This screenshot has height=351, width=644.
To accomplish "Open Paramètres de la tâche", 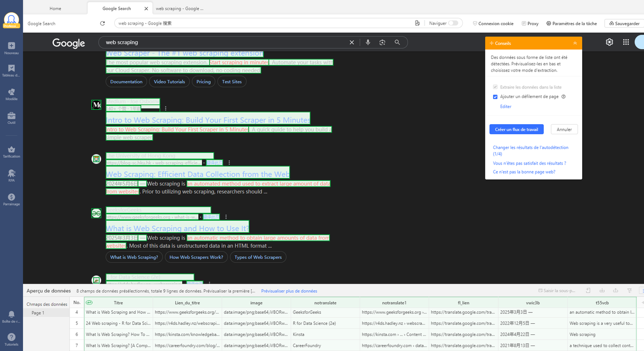I will [x=572, y=24].
